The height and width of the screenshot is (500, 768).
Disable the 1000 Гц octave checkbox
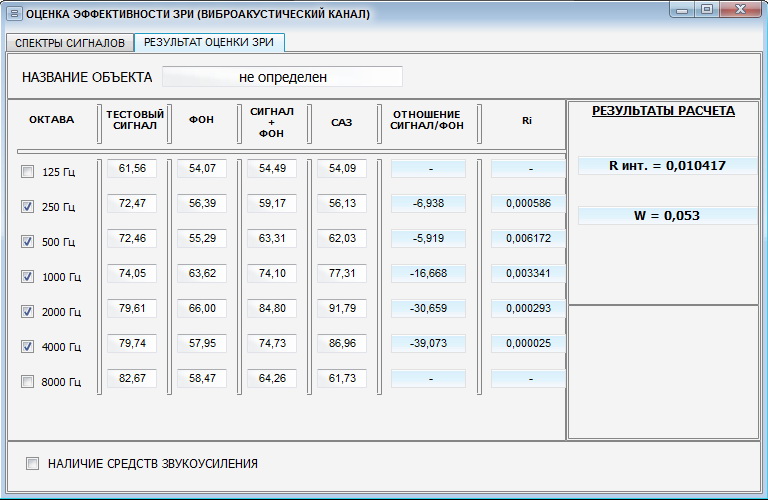pos(28,277)
